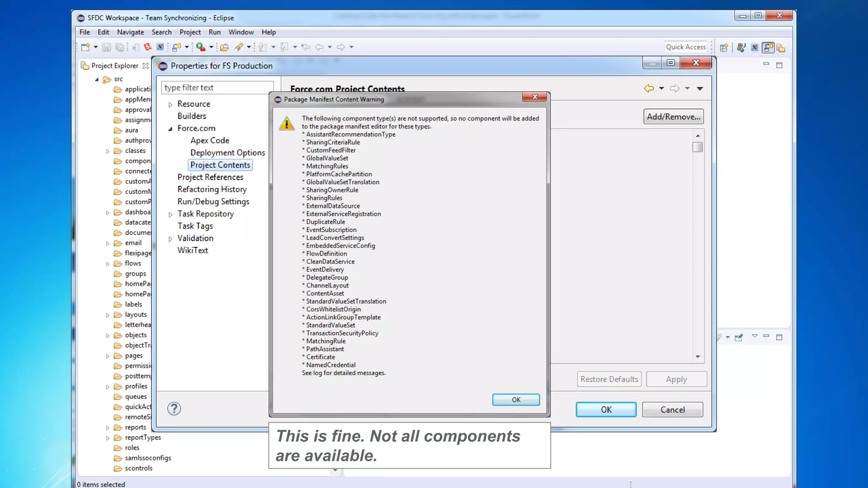The image size is (868, 488).
Task: Open the classes folder in Project Explorer
Action: (135, 151)
